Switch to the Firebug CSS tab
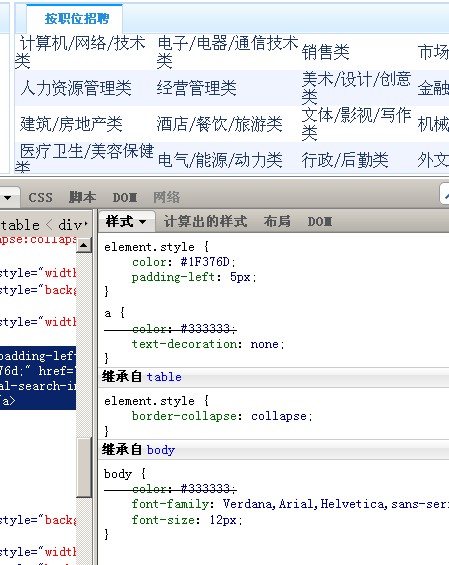The image size is (449, 565). tap(40, 197)
